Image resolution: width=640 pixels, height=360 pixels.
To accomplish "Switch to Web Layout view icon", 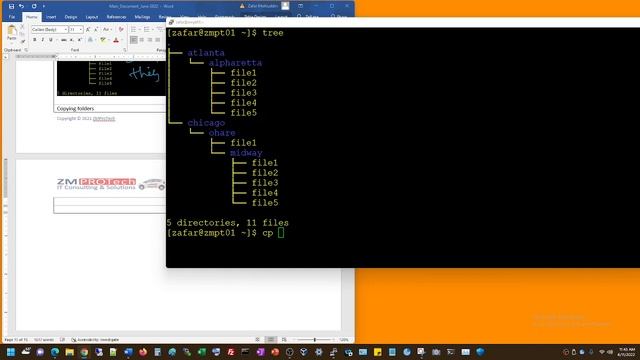I will [284, 340].
